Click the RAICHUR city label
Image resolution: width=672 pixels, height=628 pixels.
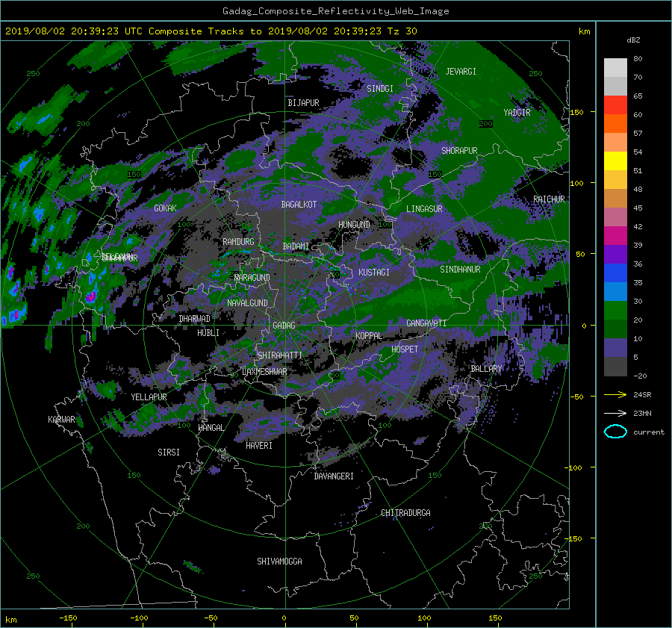pyautogui.click(x=549, y=199)
